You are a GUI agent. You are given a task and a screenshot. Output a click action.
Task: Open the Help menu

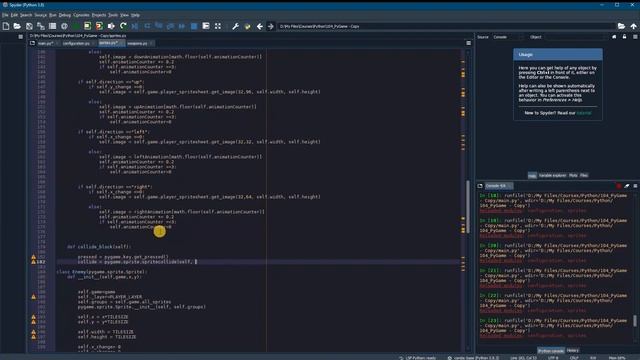(136, 15)
